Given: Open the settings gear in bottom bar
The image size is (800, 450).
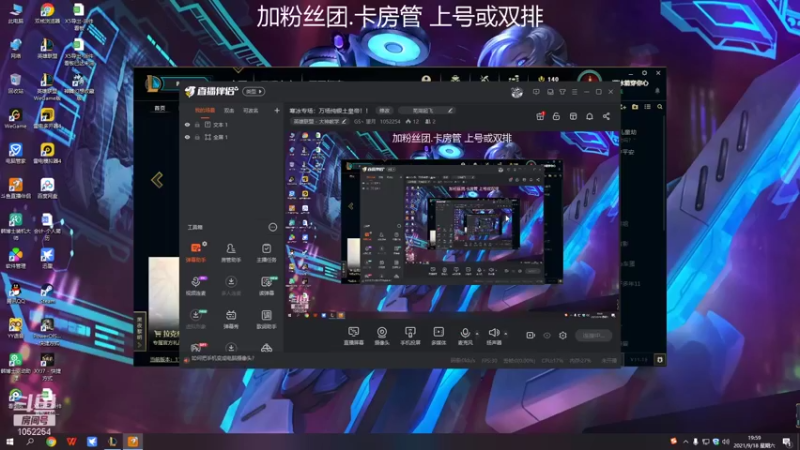Looking at the screenshot, I should point(563,335).
